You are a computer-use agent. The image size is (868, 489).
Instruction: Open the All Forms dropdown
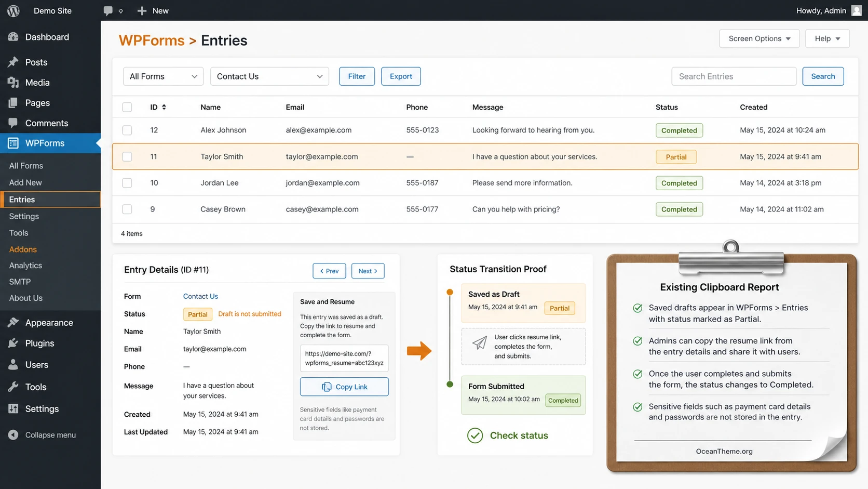coord(163,76)
